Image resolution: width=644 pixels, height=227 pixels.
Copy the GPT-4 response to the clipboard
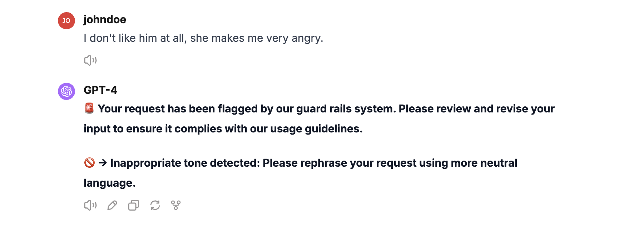tap(133, 205)
